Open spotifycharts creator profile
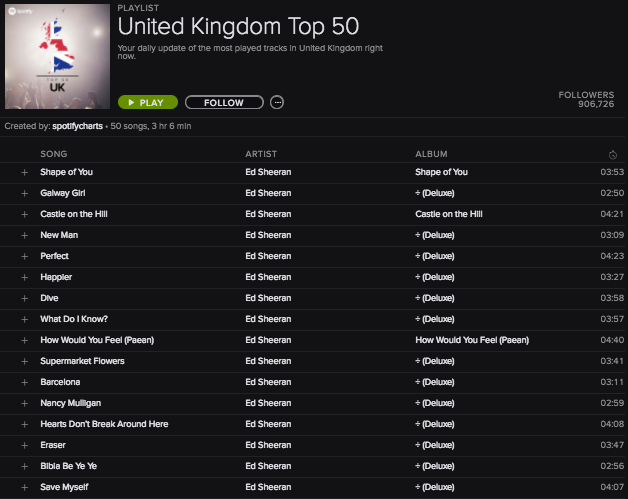 pyautogui.click(x=77, y=126)
